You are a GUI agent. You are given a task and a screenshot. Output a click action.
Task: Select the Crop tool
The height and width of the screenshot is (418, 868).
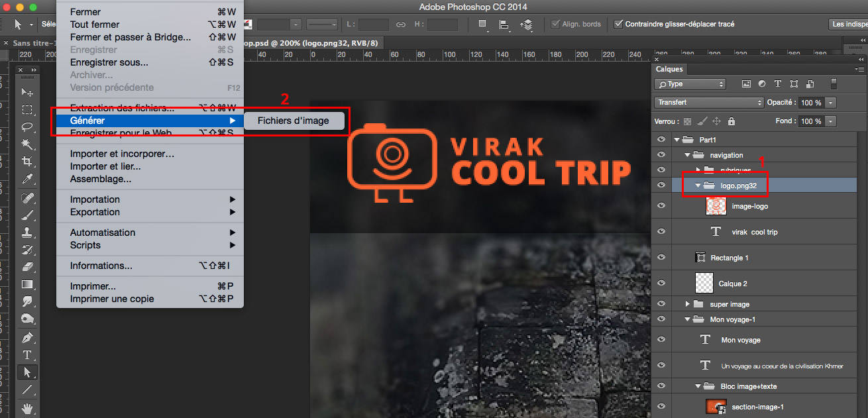click(27, 161)
